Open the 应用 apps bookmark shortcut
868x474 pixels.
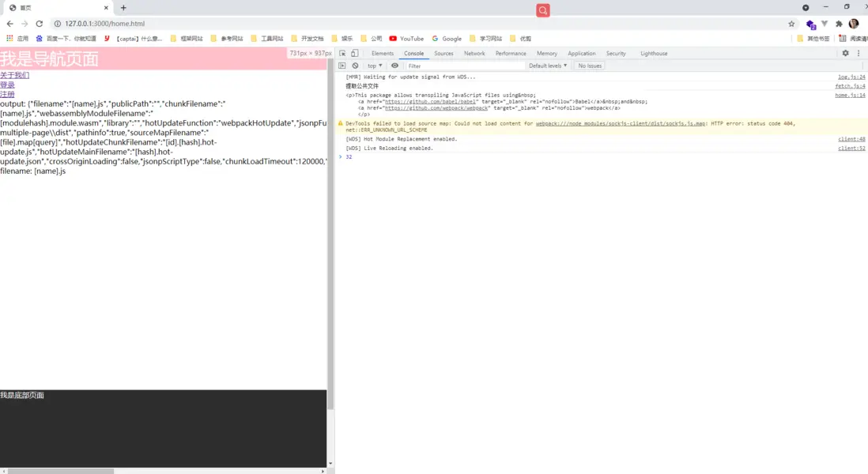(x=17, y=39)
